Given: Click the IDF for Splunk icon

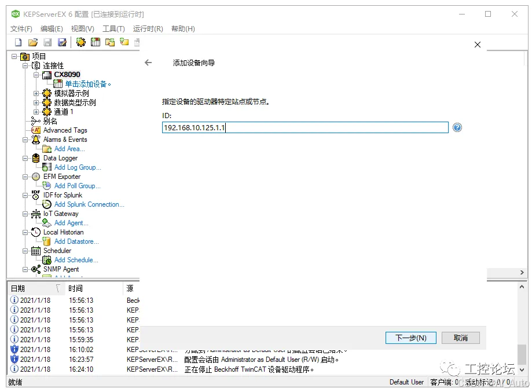Looking at the screenshot, I should point(36,195).
